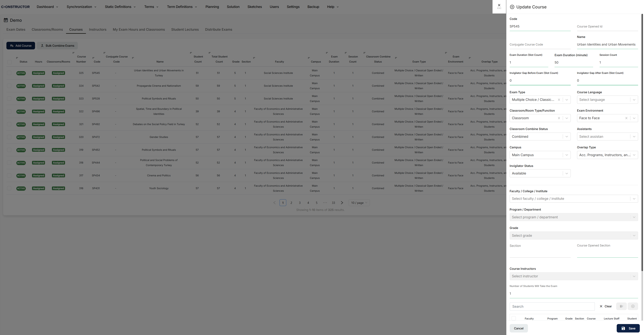Click the Constructor logo

tap(16, 7)
